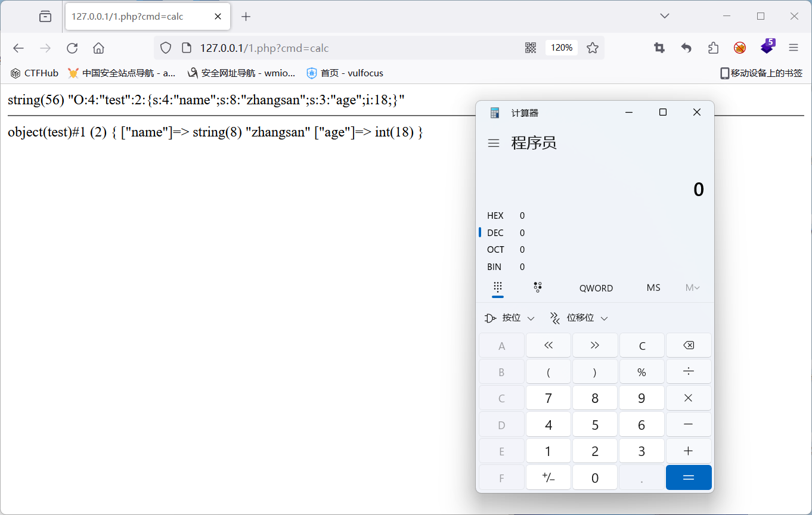812x515 pixels.
Task: Open the extensions puzzle icon
Action: pyautogui.click(x=713, y=48)
